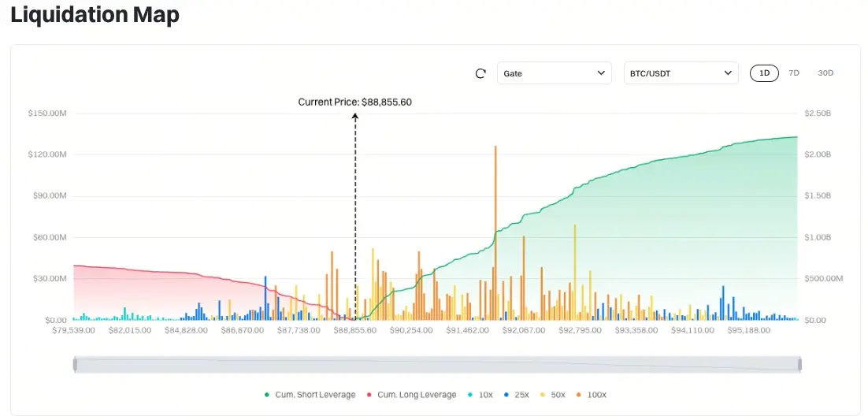The width and height of the screenshot is (868, 420).
Task: Click the $90.00M left axis label
Action: [x=50, y=196]
